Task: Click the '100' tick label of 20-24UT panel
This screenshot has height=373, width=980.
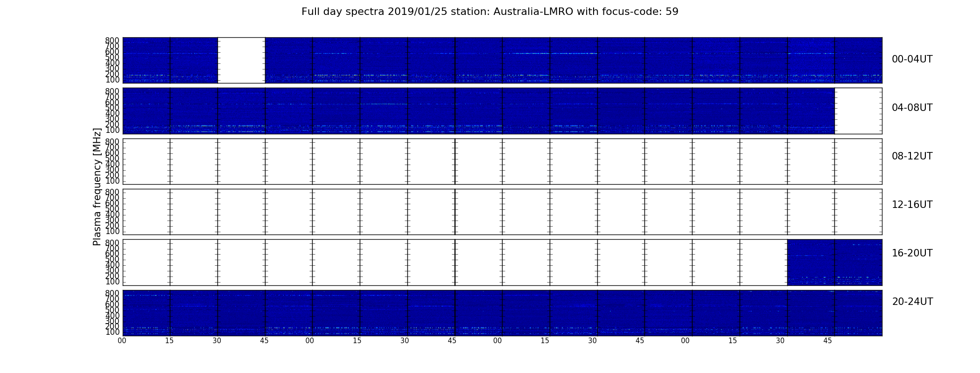Action: point(112,332)
